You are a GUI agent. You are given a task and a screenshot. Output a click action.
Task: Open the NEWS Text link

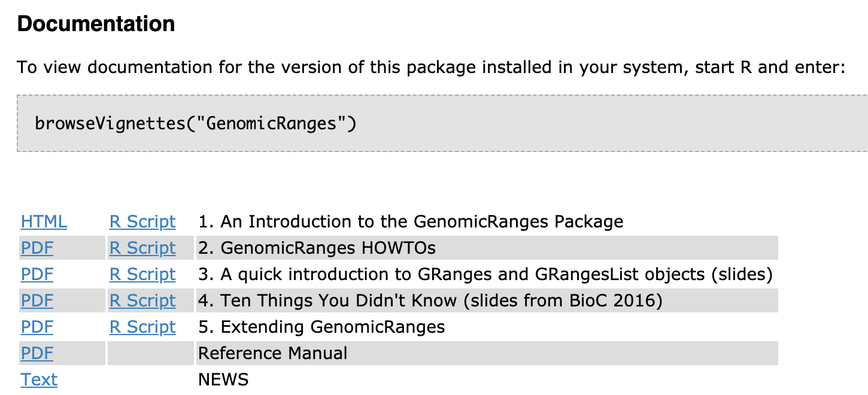pos(39,380)
